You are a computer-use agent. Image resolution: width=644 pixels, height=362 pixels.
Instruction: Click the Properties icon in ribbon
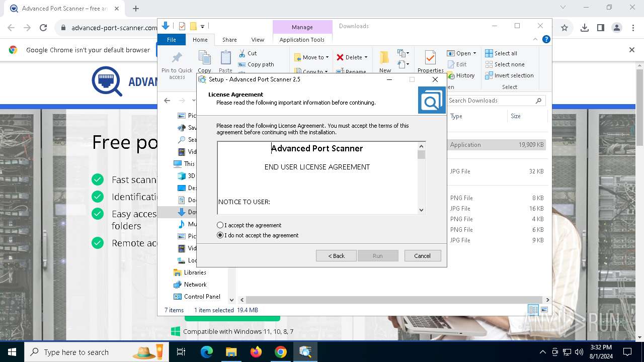tap(430, 58)
